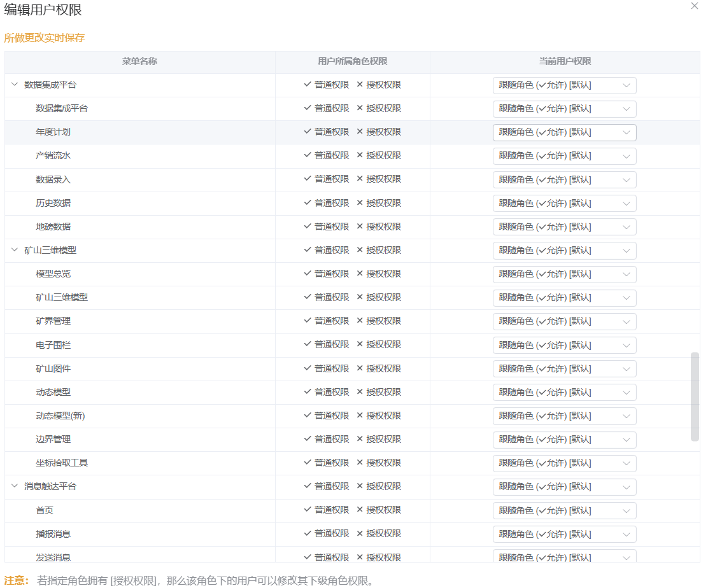Collapse the 消息触达平台 tree group
Screen dimensions: 701x588
[15, 486]
